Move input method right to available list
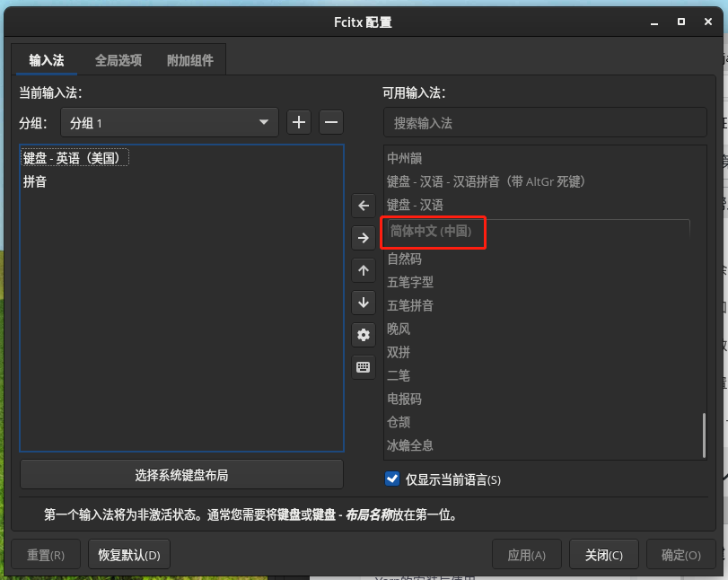Viewport: 728px width, 580px height. 364,238
